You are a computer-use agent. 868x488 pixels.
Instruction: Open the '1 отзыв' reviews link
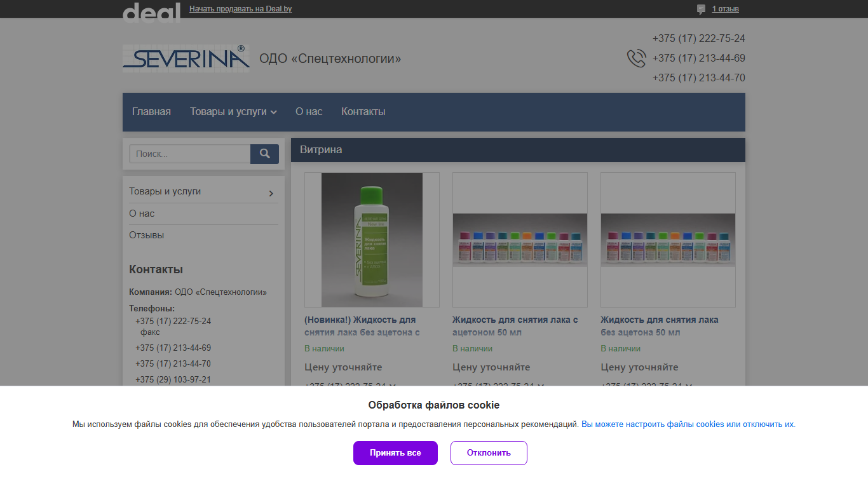click(725, 9)
